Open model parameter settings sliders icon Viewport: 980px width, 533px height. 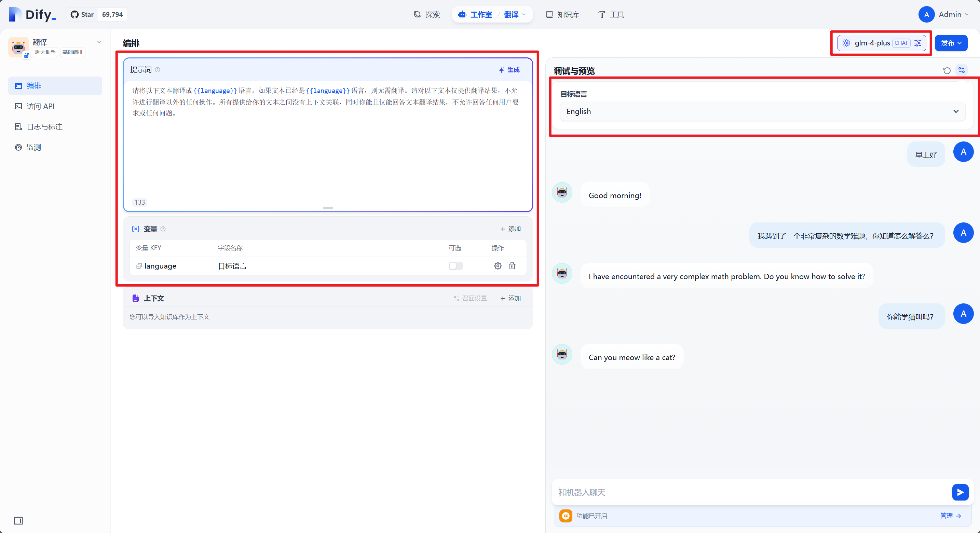(917, 43)
